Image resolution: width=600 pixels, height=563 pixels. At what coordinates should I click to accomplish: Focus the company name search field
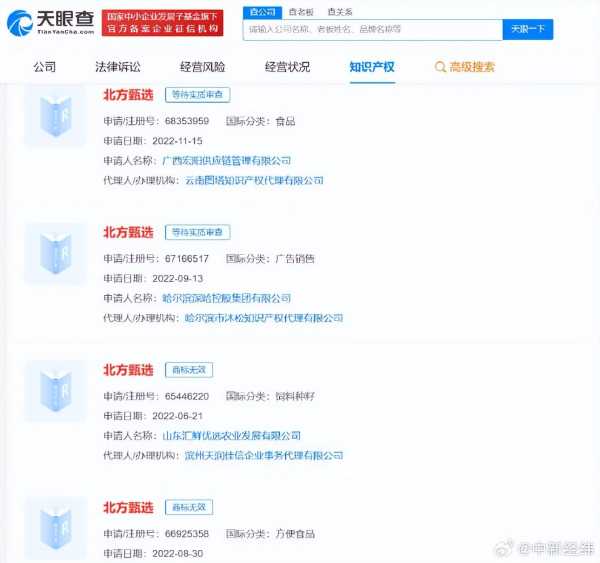click(373, 29)
